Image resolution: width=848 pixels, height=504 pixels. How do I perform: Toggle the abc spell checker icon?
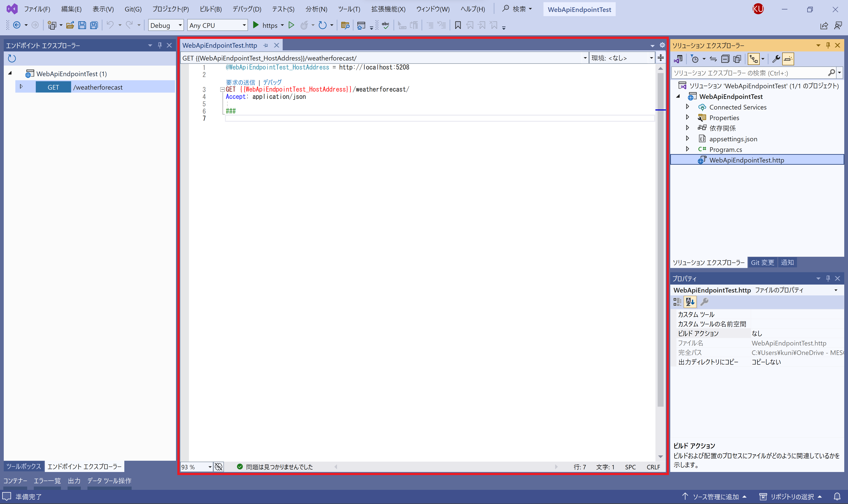(x=386, y=25)
